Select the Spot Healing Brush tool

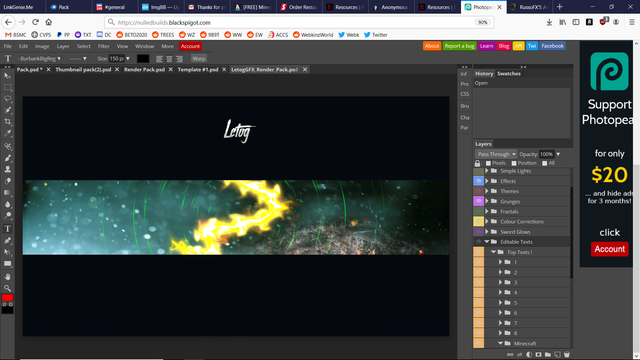[x=7, y=146]
